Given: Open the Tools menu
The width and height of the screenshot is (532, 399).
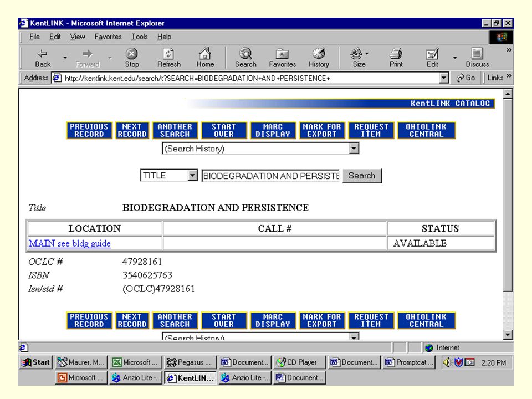Looking at the screenshot, I should coord(140,37).
